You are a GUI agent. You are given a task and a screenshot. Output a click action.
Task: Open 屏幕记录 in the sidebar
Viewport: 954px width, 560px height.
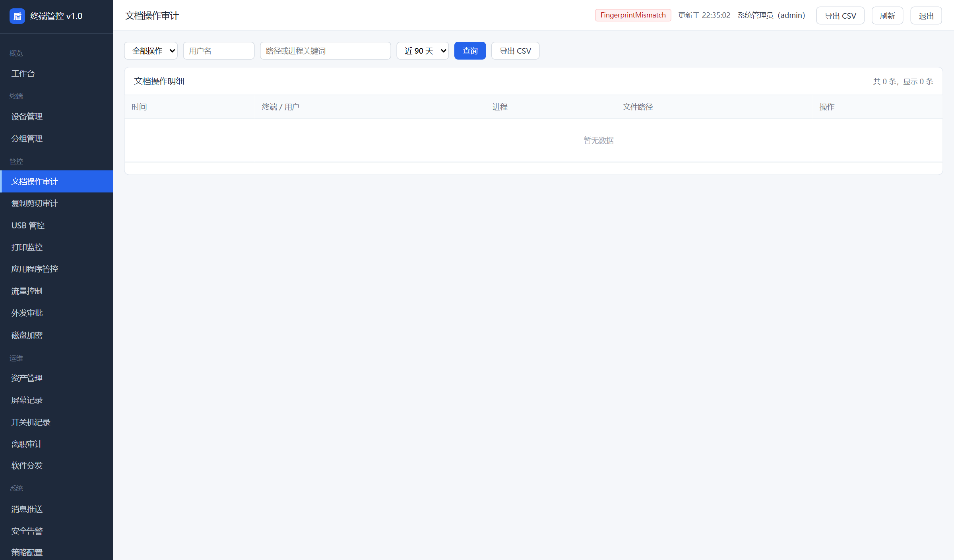pyautogui.click(x=56, y=400)
